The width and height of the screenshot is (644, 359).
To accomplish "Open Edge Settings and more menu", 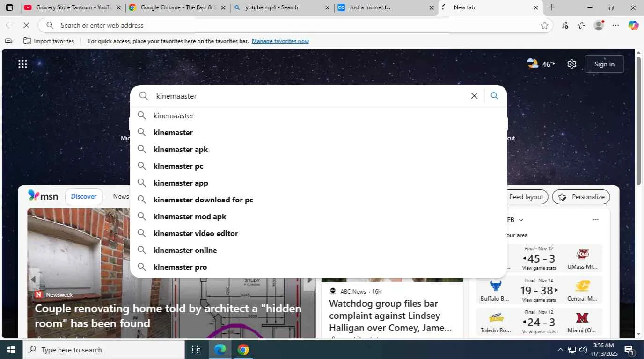I will 615,25.
